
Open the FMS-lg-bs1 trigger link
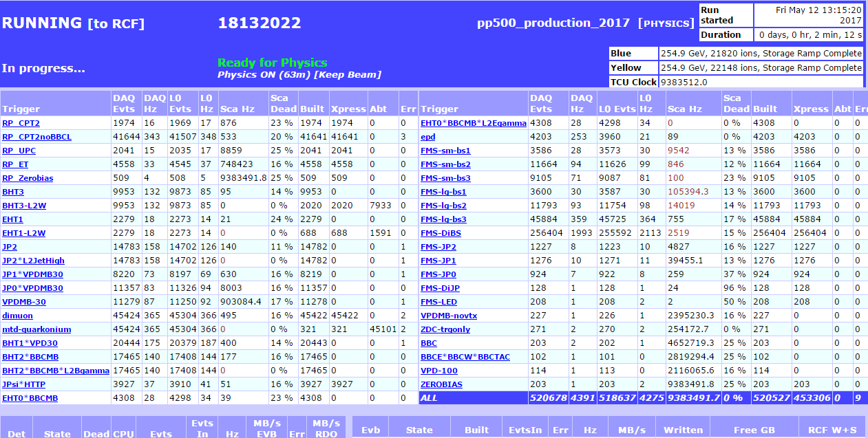[443, 192]
